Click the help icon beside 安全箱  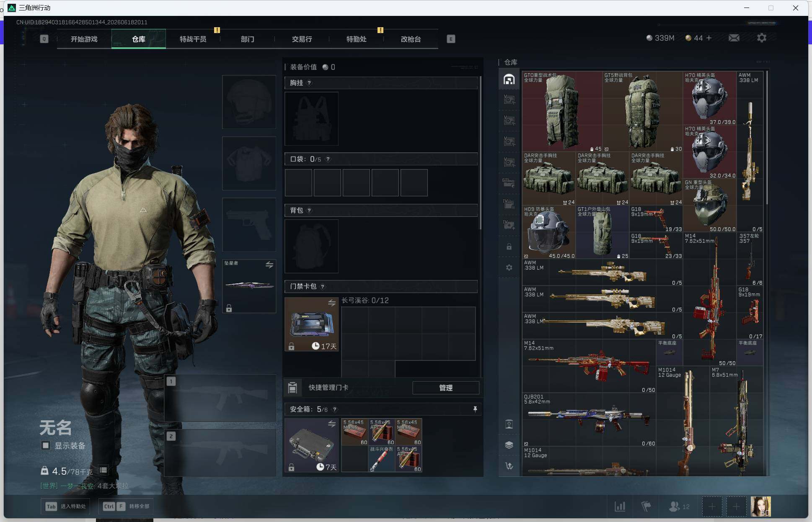tap(334, 409)
